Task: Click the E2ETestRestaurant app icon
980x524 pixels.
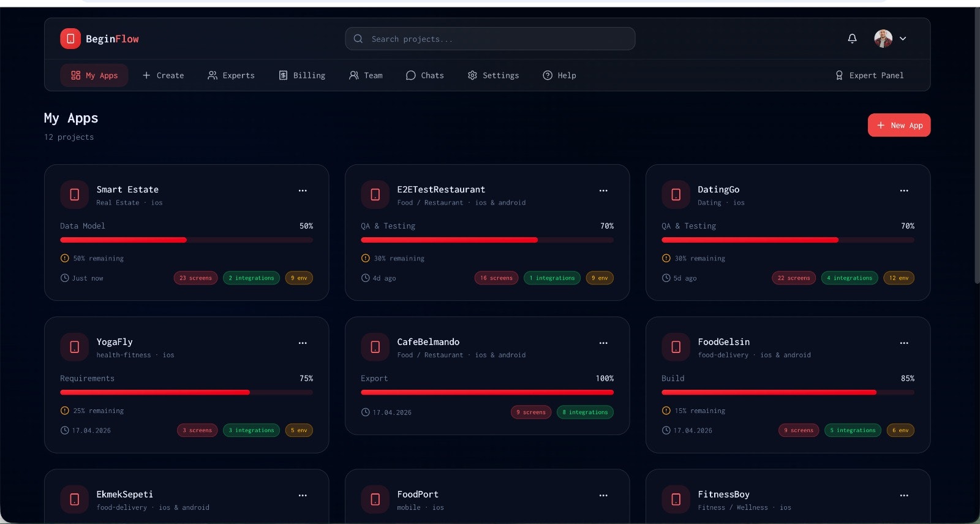Action: tap(375, 194)
